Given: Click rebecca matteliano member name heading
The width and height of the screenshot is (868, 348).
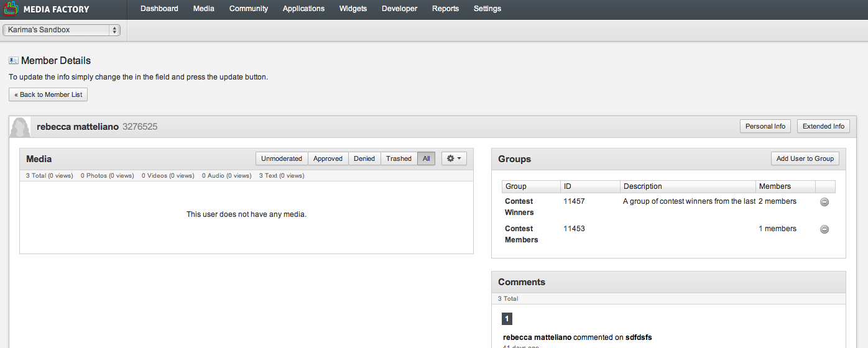Looking at the screenshot, I should point(78,127).
